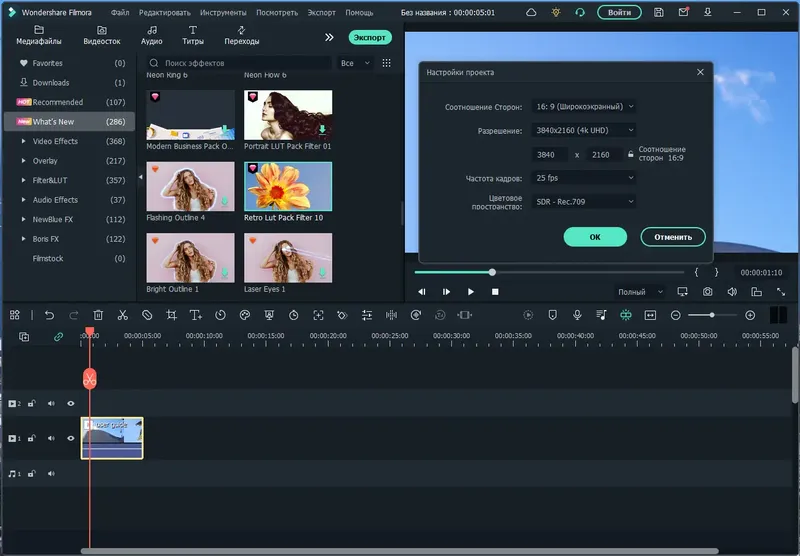Switch to the Титры tab

pos(193,36)
